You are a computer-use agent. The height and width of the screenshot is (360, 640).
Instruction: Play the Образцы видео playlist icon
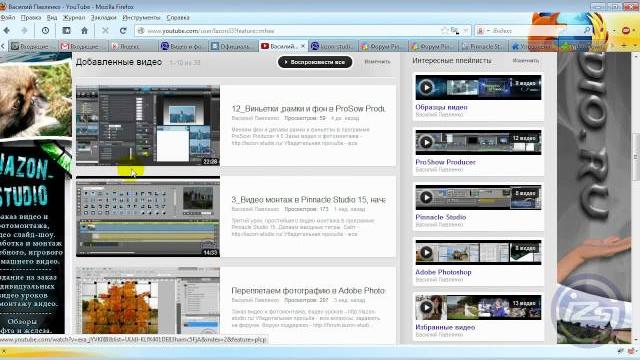[426, 87]
